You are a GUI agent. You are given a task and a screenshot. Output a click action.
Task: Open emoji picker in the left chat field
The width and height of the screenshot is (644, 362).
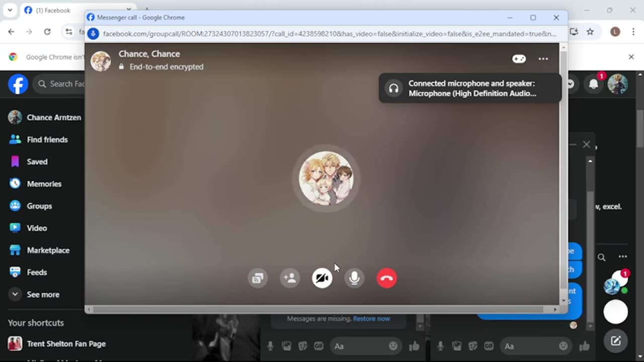pyautogui.click(x=393, y=346)
